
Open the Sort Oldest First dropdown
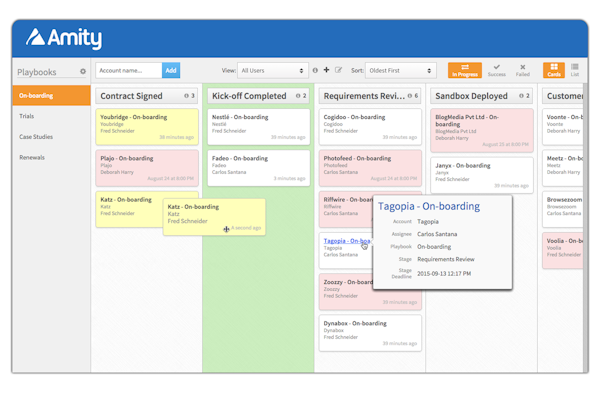(x=400, y=70)
